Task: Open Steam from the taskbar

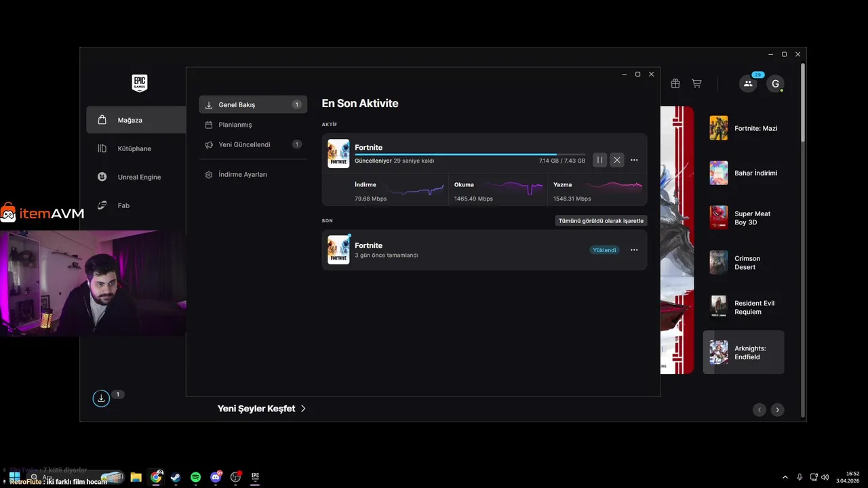Action: 176,477
